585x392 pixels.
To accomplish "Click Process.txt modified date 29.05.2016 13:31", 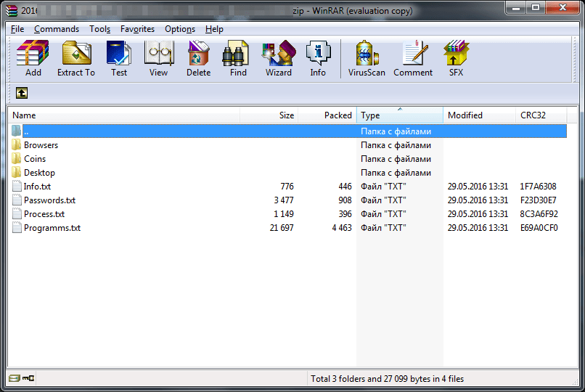I will pyautogui.click(x=478, y=214).
